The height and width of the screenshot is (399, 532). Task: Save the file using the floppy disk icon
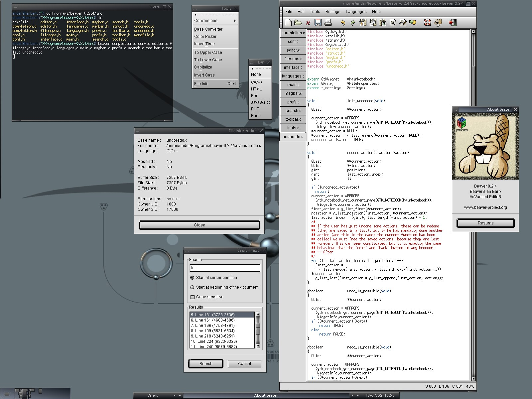click(318, 23)
